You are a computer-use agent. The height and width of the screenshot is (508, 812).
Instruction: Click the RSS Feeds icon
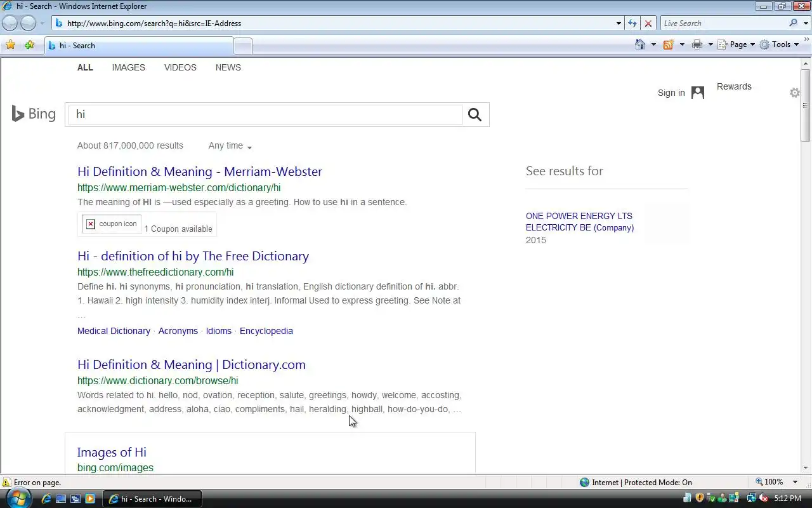pyautogui.click(x=668, y=44)
